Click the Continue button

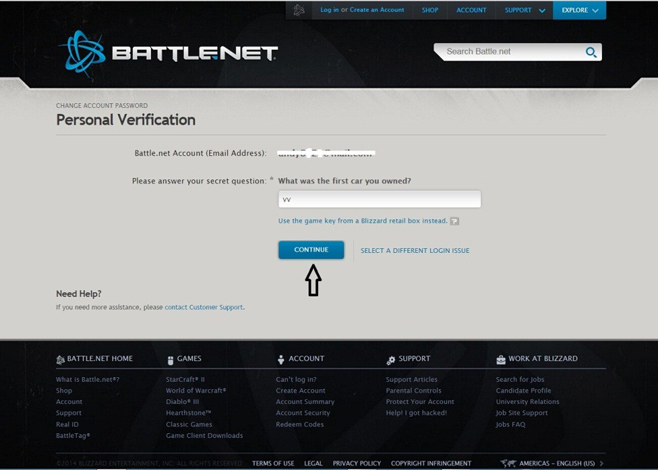pos(311,250)
